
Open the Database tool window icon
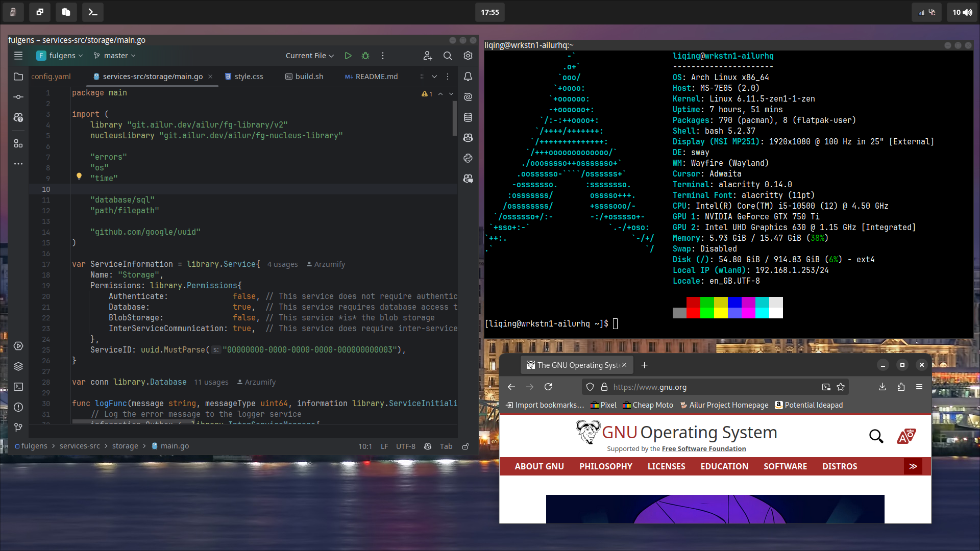point(468,117)
